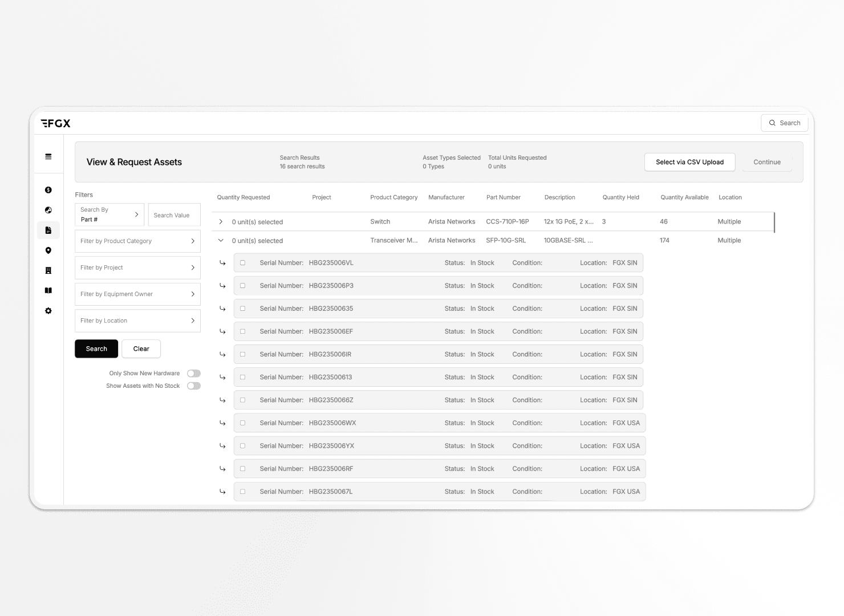Click sub-row arrow icon for HBG2350066Z
The image size is (844, 616).
click(222, 400)
